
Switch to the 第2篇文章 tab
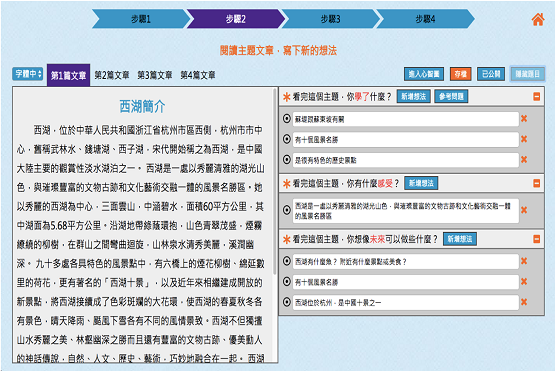(x=112, y=75)
